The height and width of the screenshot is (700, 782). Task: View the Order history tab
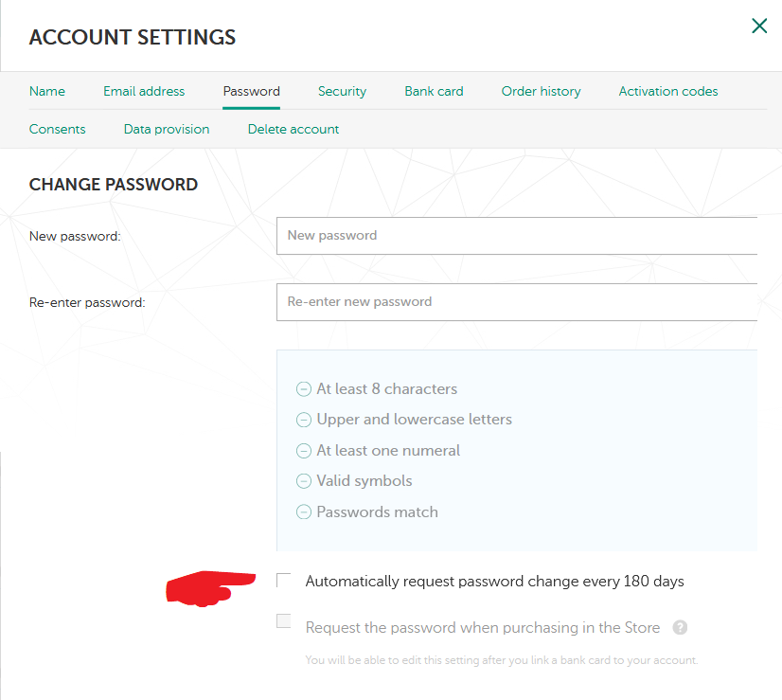point(541,92)
